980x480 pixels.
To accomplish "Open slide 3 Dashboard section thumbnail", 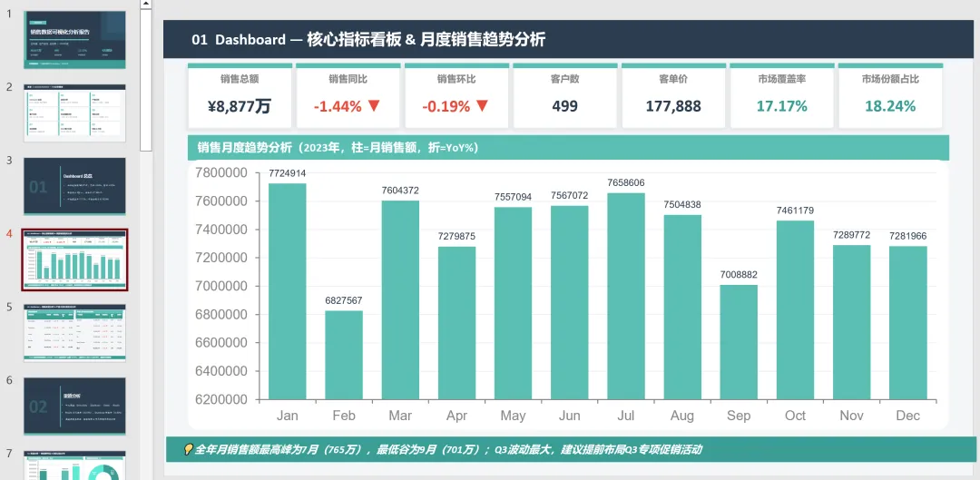I will tap(74, 186).
